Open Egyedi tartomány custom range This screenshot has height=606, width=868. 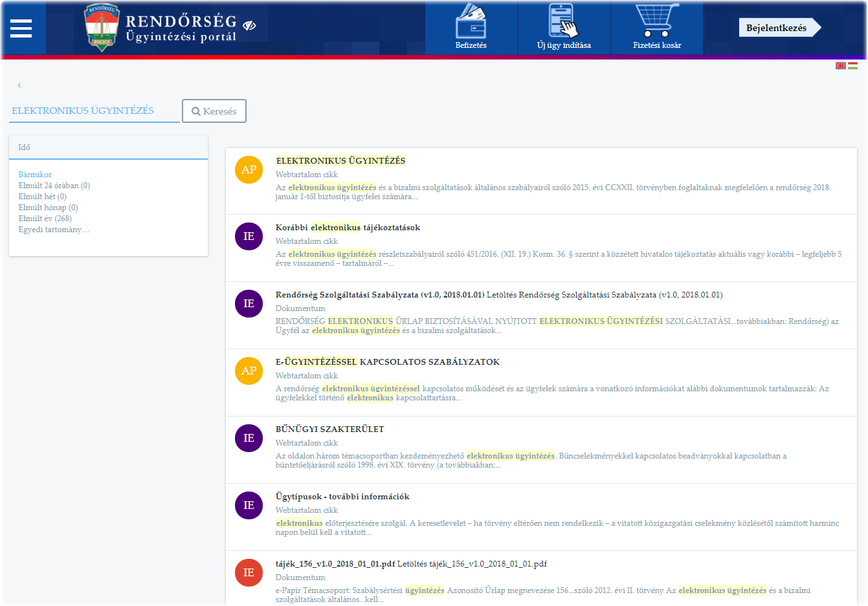(x=54, y=230)
